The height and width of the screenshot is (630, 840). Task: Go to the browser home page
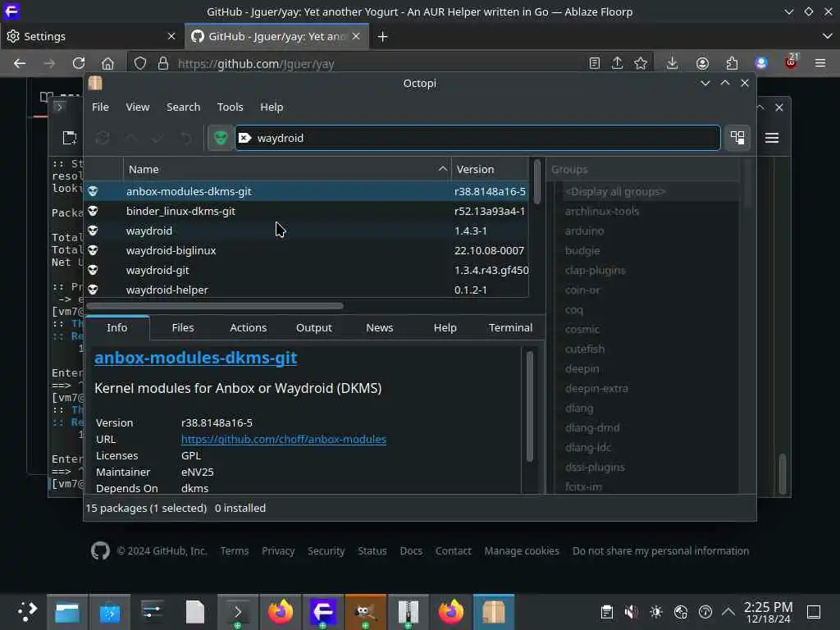coord(107,63)
